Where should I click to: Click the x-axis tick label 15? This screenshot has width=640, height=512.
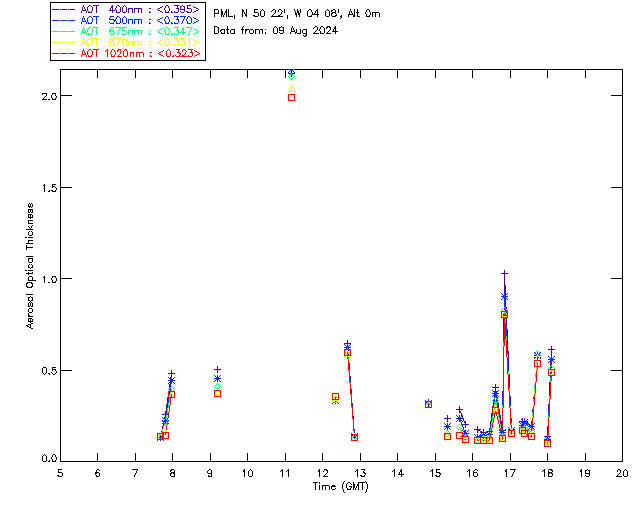pyautogui.click(x=435, y=474)
